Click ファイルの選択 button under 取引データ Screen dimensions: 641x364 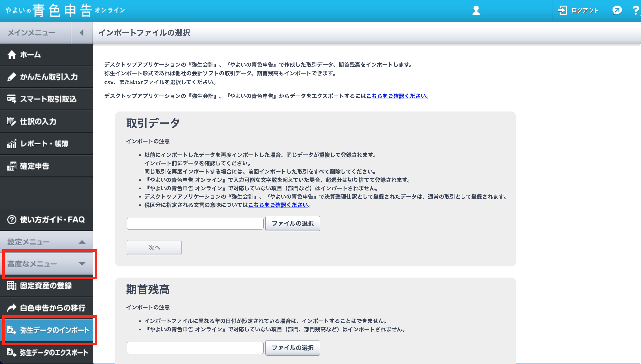click(x=293, y=223)
